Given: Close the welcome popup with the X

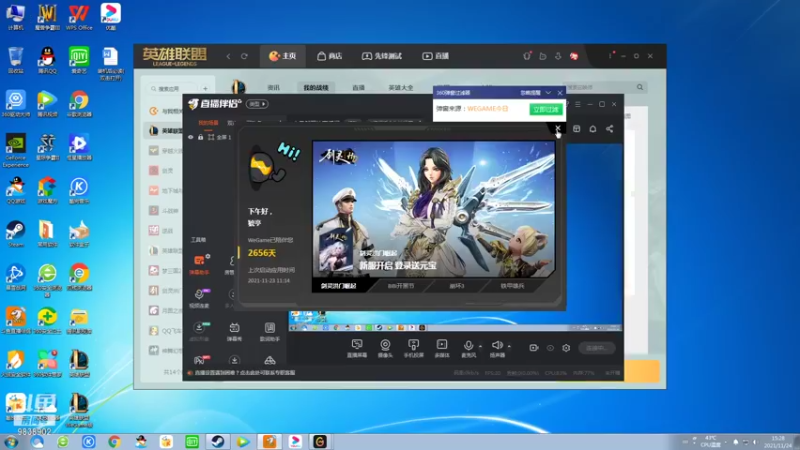Looking at the screenshot, I should (557, 128).
